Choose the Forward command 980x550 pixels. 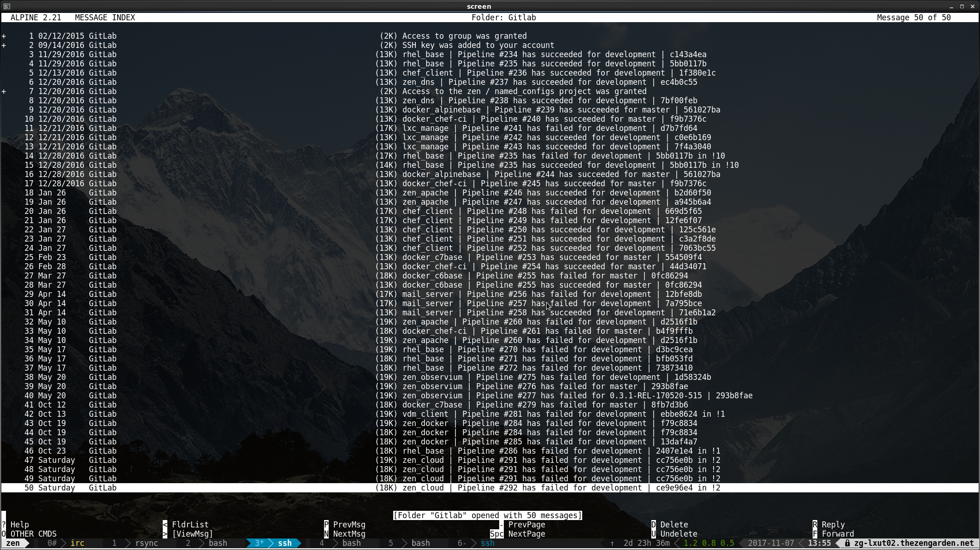coord(833,534)
